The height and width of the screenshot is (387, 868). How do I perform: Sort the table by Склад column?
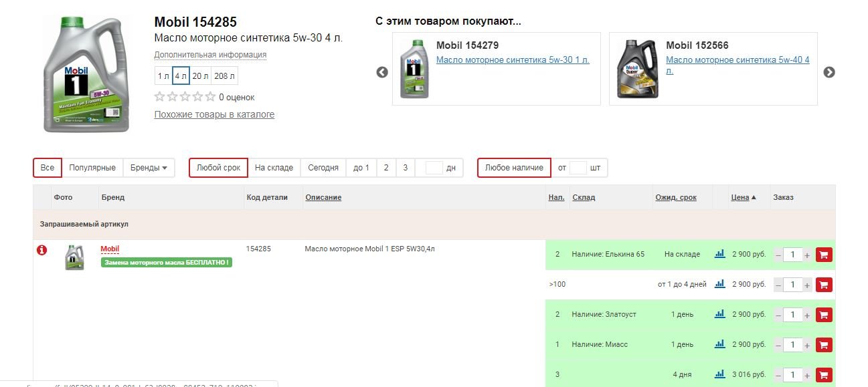coord(584,197)
